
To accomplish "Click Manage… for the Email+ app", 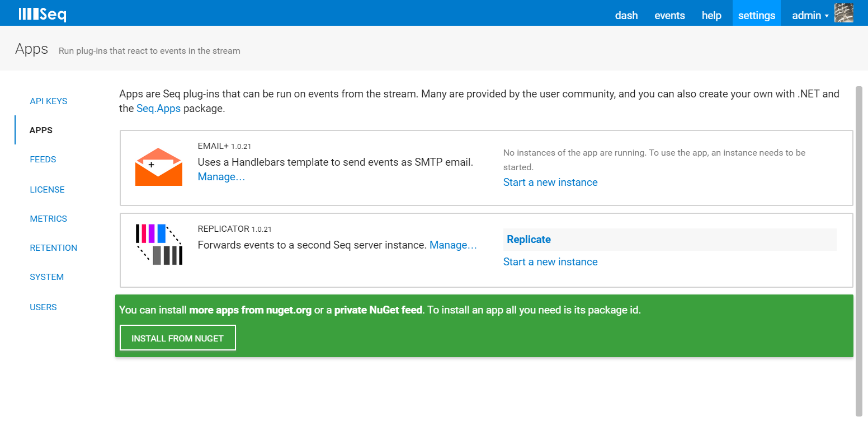I will (221, 177).
